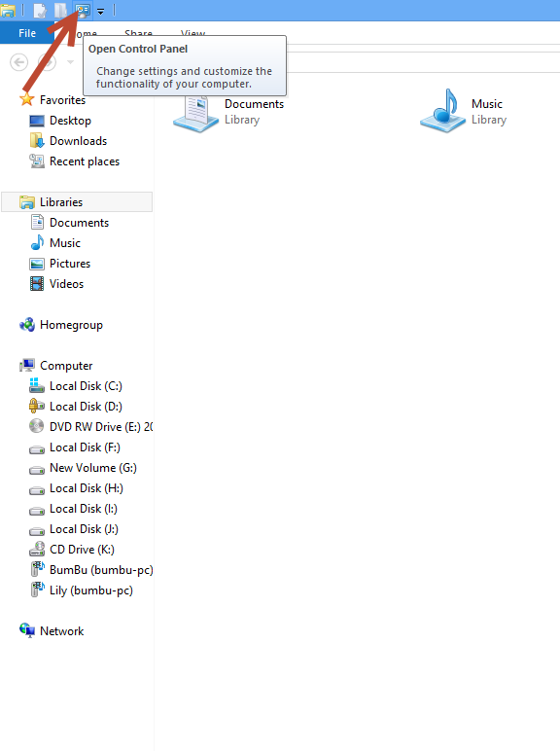560x751 pixels.
Task: Click the Homegroup icon in navigation pane
Action: (x=27, y=325)
